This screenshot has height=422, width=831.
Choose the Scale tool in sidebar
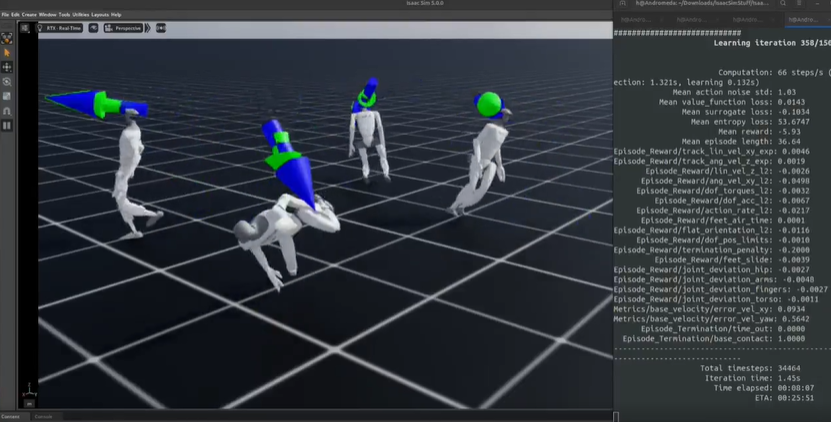[x=7, y=96]
